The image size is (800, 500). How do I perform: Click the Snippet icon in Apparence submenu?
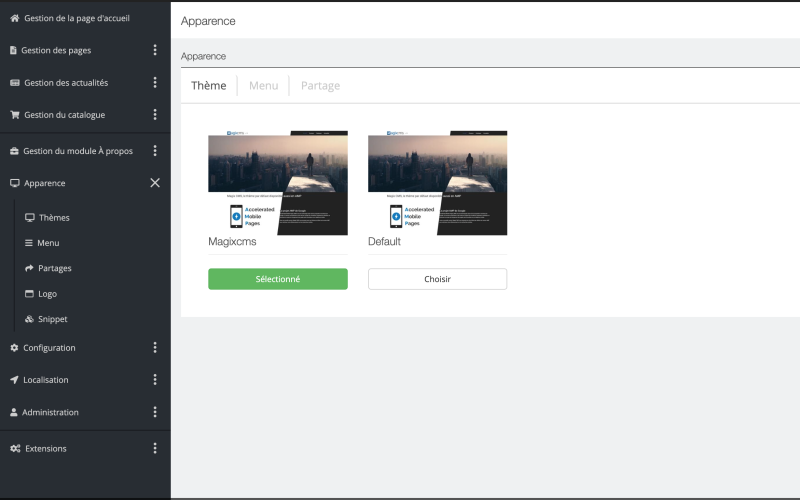click(x=29, y=319)
